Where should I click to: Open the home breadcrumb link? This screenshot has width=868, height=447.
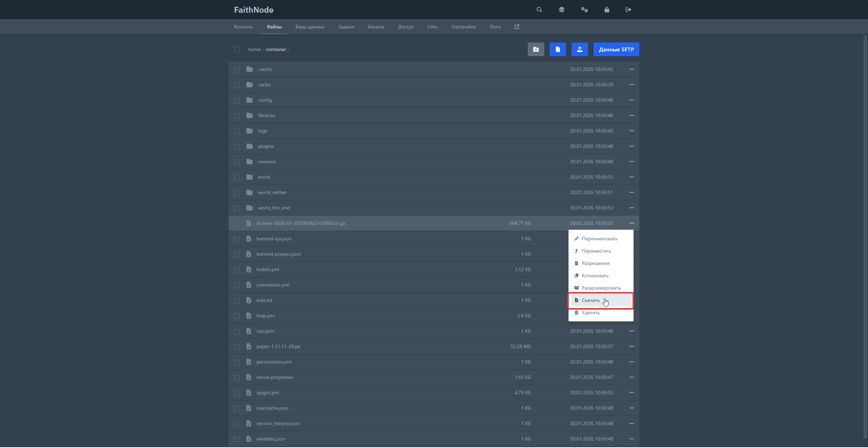point(254,49)
